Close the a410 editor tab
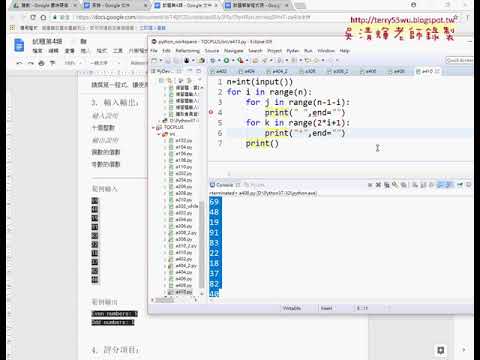Image resolution: width=480 pixels, height=360 pixels. [437, 71]
